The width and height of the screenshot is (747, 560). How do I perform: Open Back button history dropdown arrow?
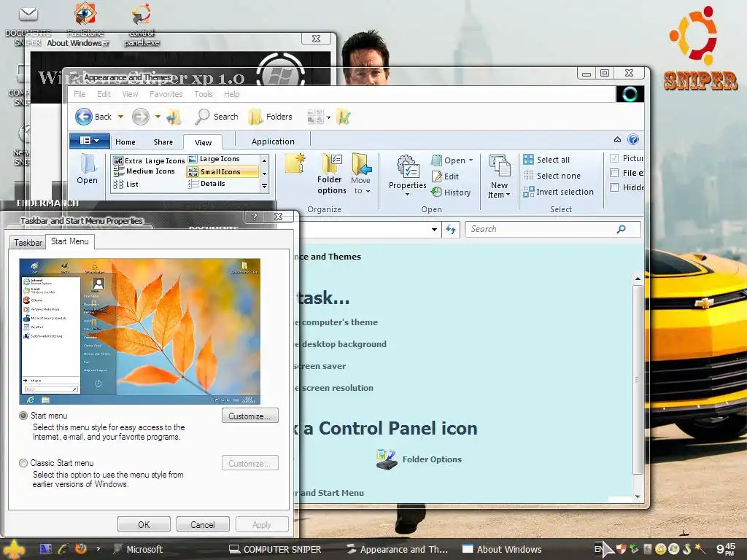point(120,117)
